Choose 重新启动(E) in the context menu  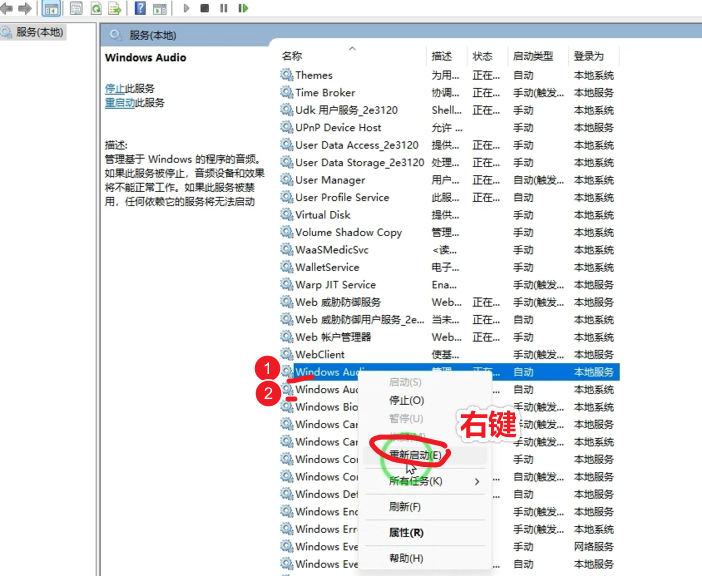[x=415, y=455]
